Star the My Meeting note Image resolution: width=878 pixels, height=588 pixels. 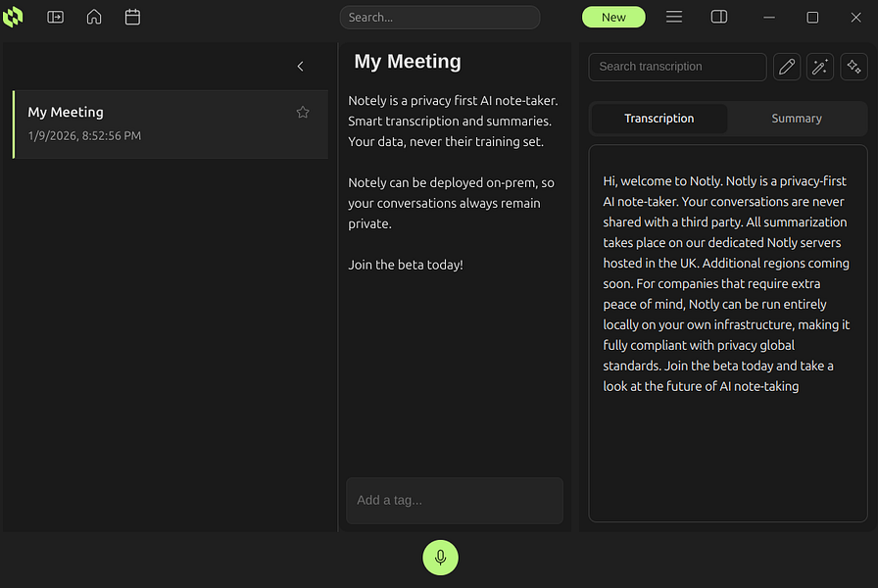(x=303, y=113)
